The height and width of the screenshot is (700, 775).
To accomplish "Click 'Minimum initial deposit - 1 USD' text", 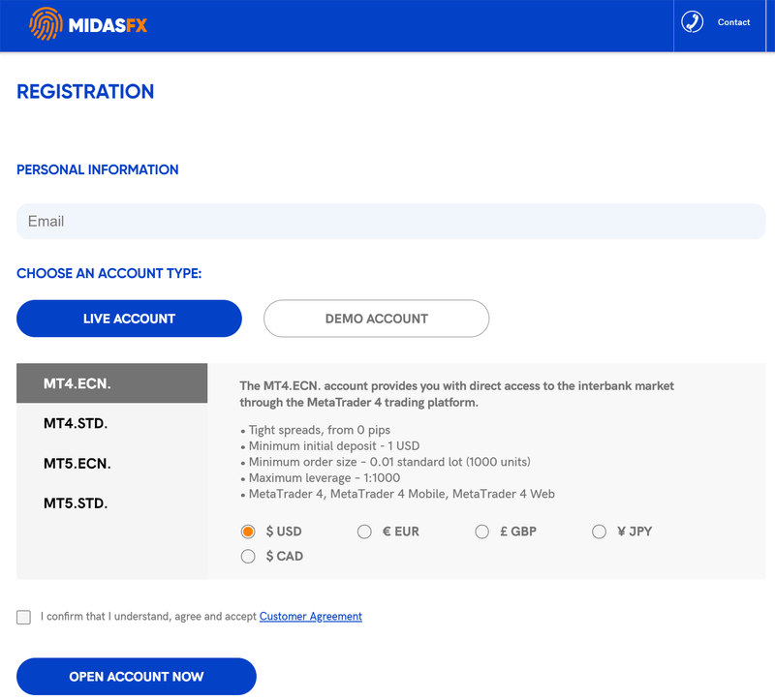I will pos(334,446).
